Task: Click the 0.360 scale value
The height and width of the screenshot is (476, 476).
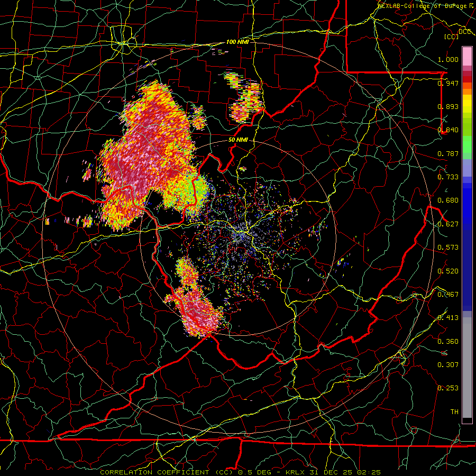Action: pyautogui.click(x=448, y=342)
